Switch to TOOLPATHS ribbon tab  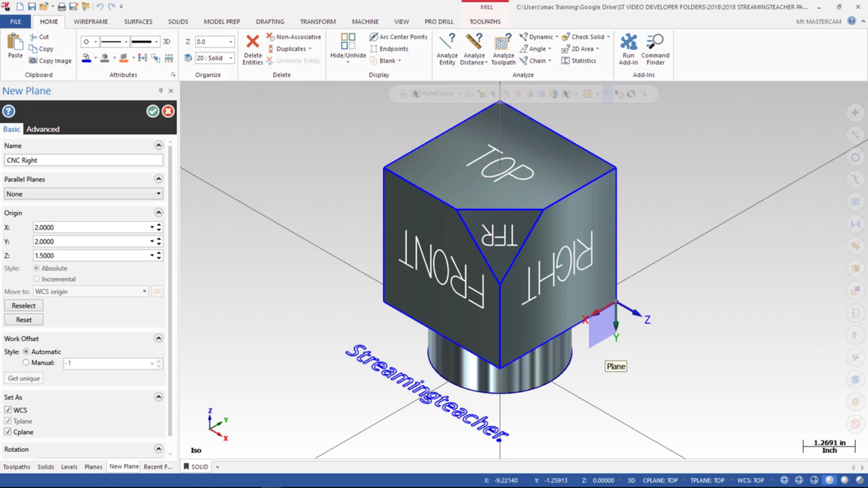[x=485, y=21]
